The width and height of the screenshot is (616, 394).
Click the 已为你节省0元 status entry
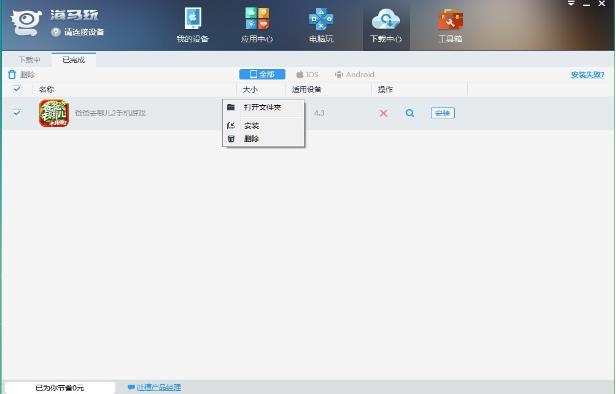click(60, 388)
